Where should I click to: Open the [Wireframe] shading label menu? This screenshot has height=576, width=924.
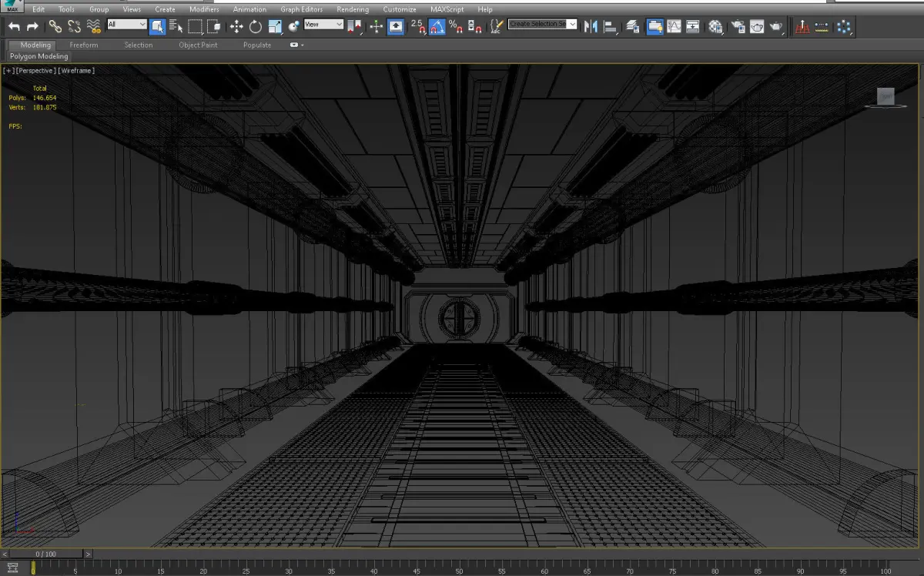76,70
